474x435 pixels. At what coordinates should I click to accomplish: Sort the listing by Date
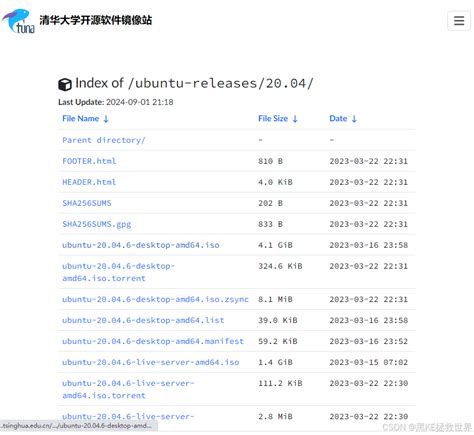(343, 119)
